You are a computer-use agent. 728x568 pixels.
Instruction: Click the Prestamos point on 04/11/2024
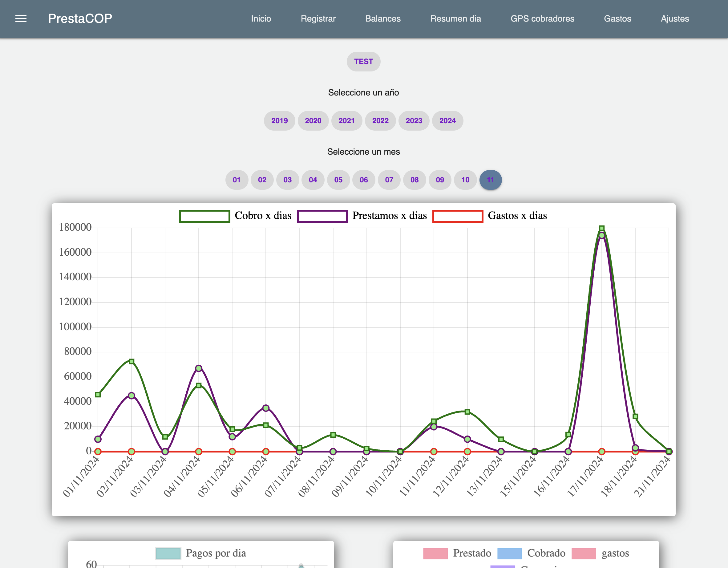coord(198,368)
